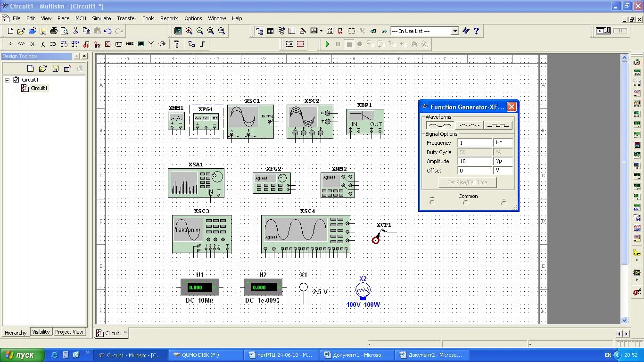Open the Basic components group icon
The image size is (644, 362).
pyautogui.click(x=21, y=43)
